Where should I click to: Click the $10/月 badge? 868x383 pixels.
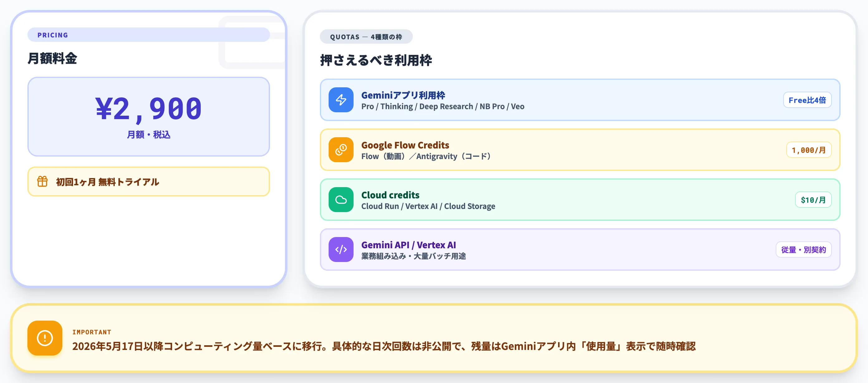(813, 200)
